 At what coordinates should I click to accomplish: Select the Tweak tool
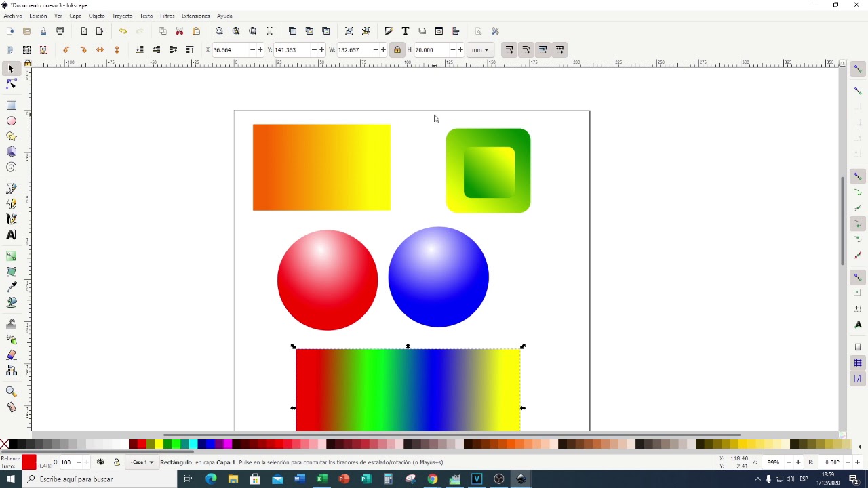pos(11,324)
